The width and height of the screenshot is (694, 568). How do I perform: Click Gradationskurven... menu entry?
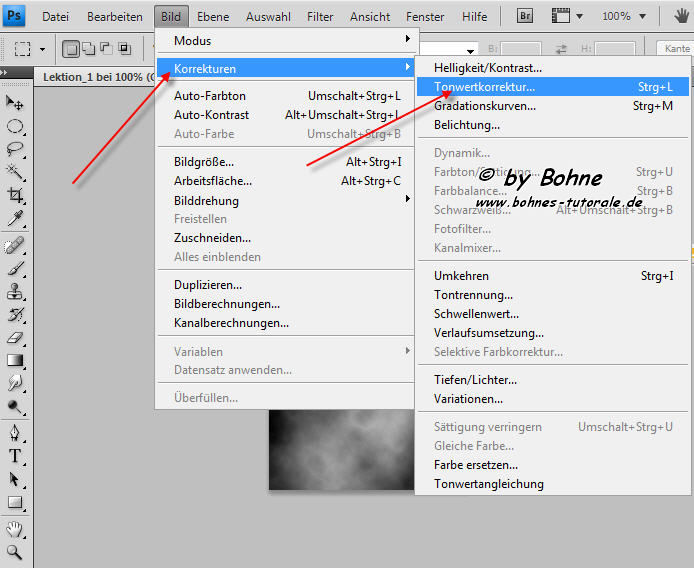click(484, 106)
